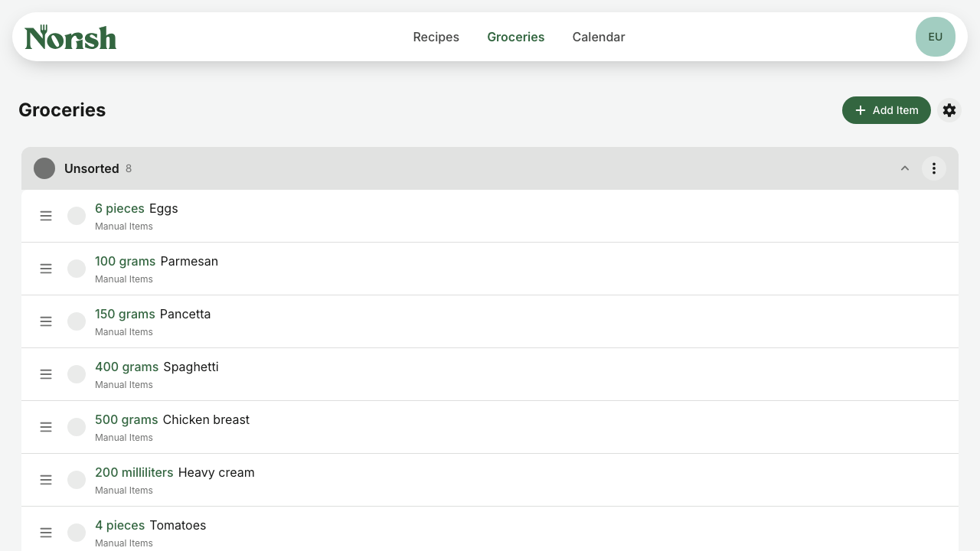Mark Chicken breast as bought
Screen dimensions: 980x551
coord(77,427)
